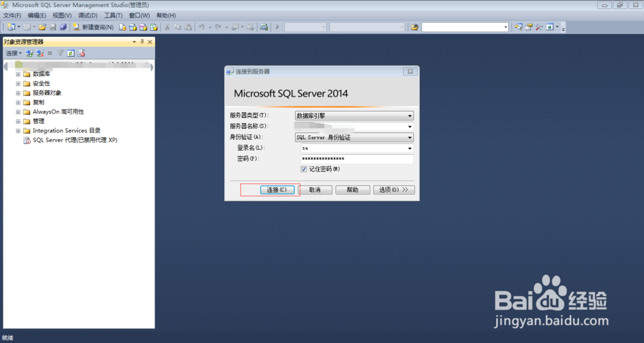This screenshot has height=343, width=644.
Task: Click the Find in Files folder icon
Action: point(415,27)
